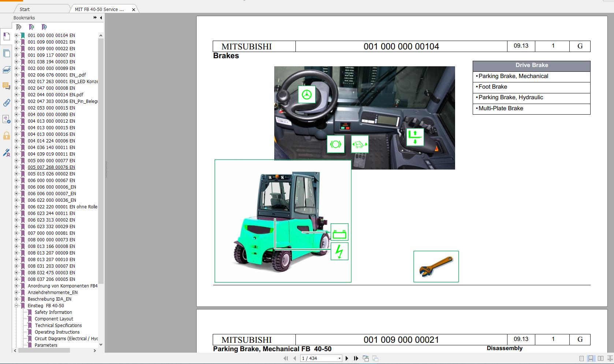Image resolution: width=614 pixels, height=364 pixels.
Task: Expand bookmark 005 007 268 00076 EN
Action: coord(16,167)
